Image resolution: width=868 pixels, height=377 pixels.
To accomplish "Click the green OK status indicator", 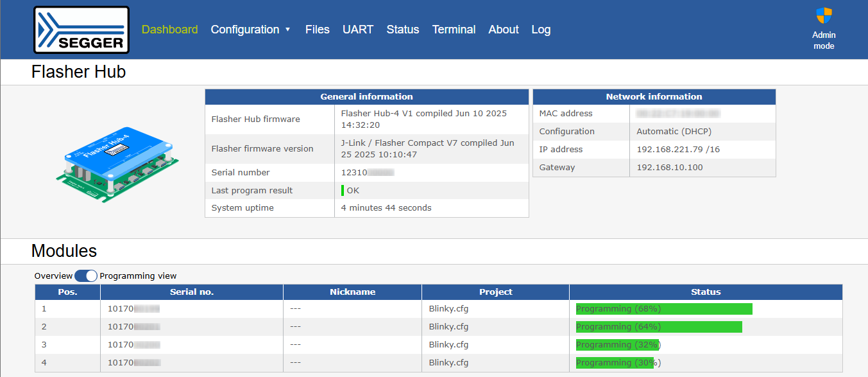I will point(343,191).
